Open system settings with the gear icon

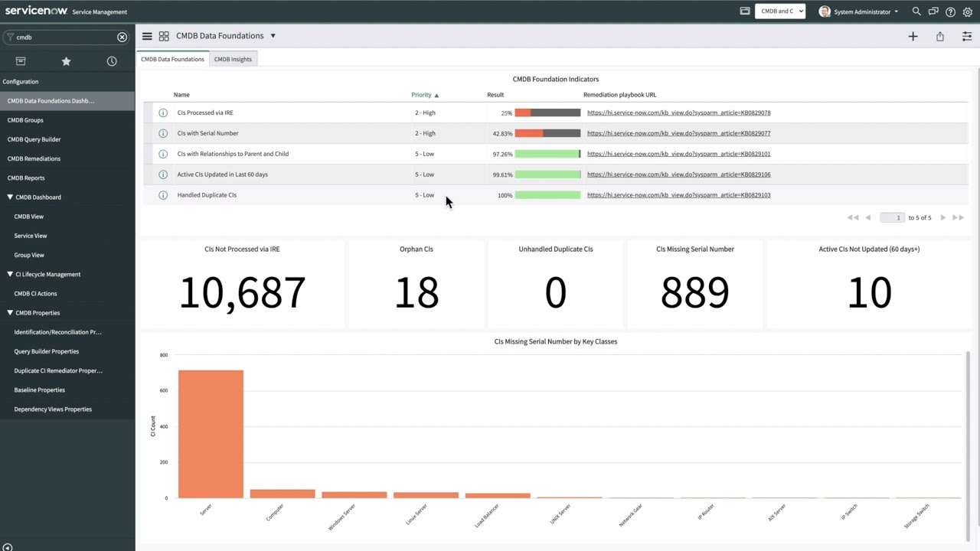coord(967,11)
